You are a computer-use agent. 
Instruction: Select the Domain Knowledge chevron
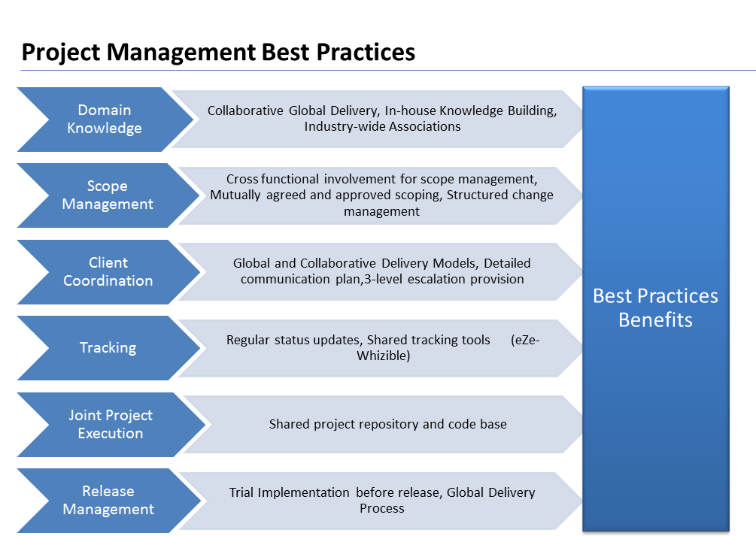(104, 120)
